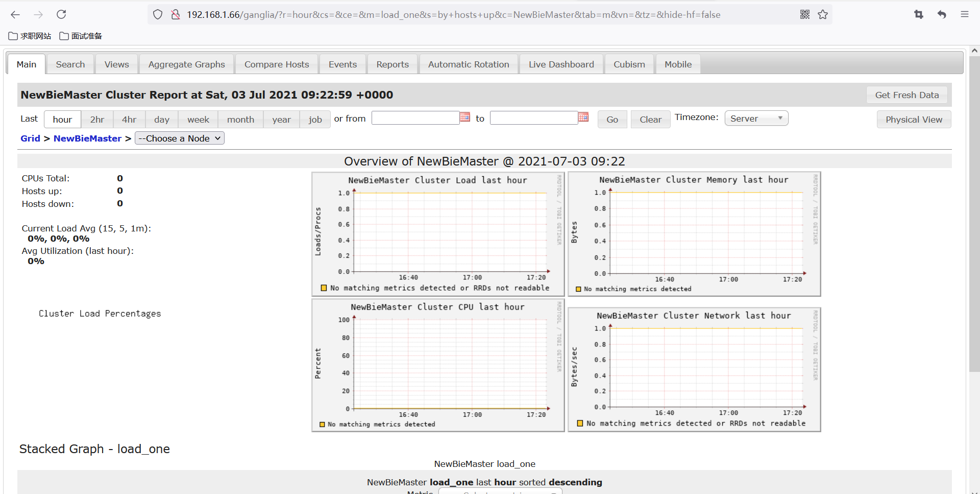The height and width of the screenshot is (494, 980).
Task: Open the browser hamburger menu
Action: click(965, 15)
